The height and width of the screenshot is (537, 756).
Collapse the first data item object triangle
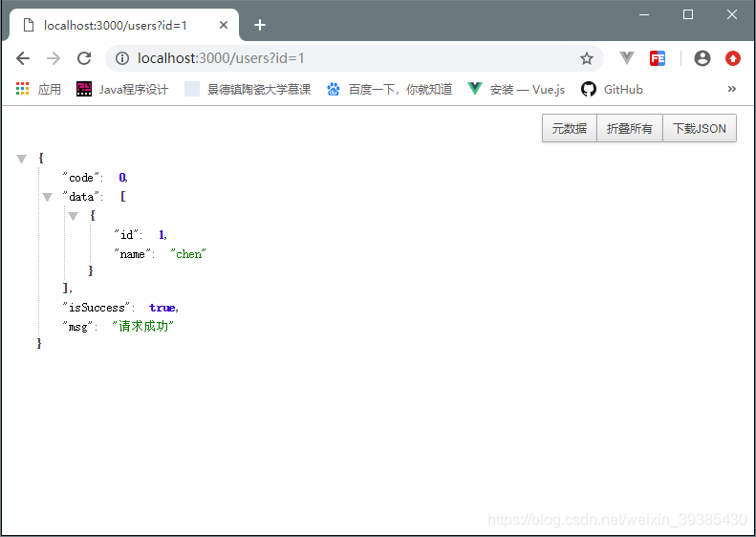pos(73,216)
